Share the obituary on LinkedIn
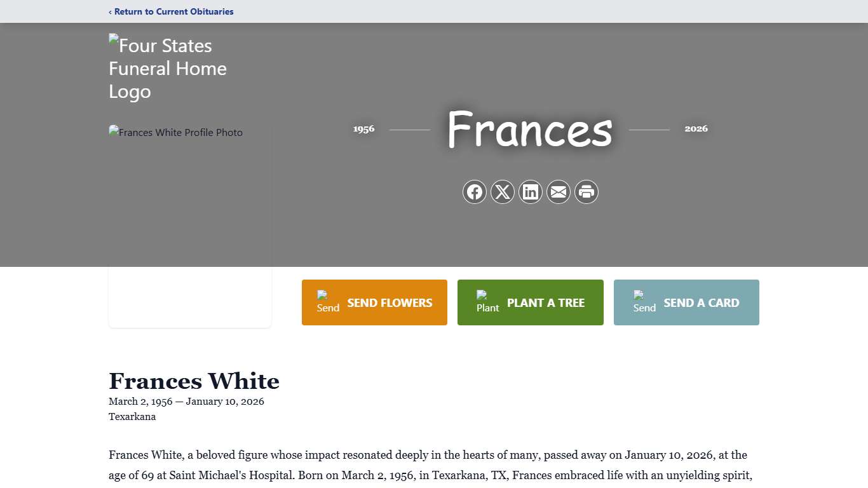Screen dimensions: 868x488 [x=531, y=192]
